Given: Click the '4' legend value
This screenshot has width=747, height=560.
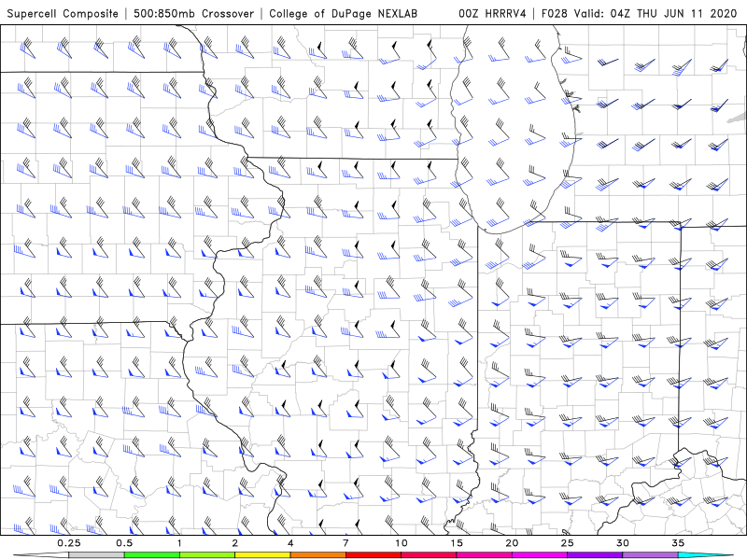Looking at the screenshot, I should coord(290,543).
